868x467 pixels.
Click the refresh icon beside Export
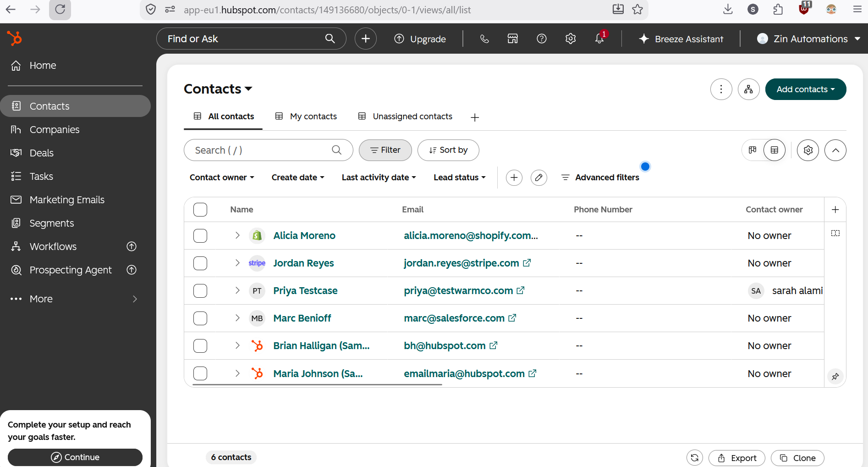[695, 458]
